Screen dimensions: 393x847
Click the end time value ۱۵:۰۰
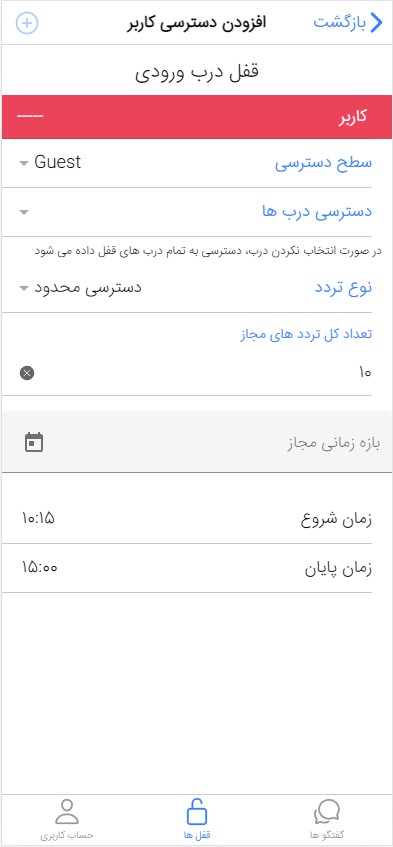[x=39, y=568]
